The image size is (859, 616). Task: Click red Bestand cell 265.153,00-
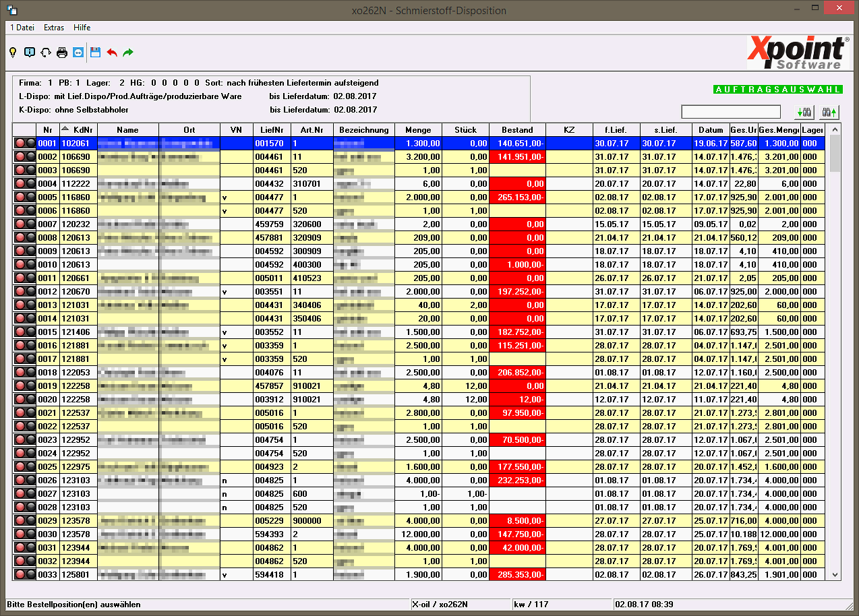(517, 197)
